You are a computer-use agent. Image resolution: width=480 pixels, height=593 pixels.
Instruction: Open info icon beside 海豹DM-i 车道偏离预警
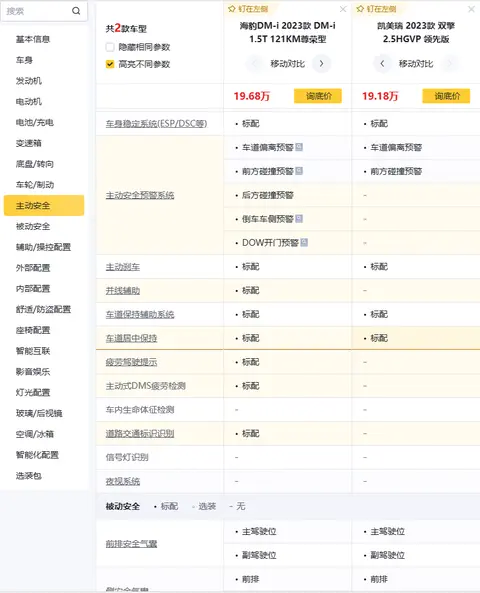point(299,147)
